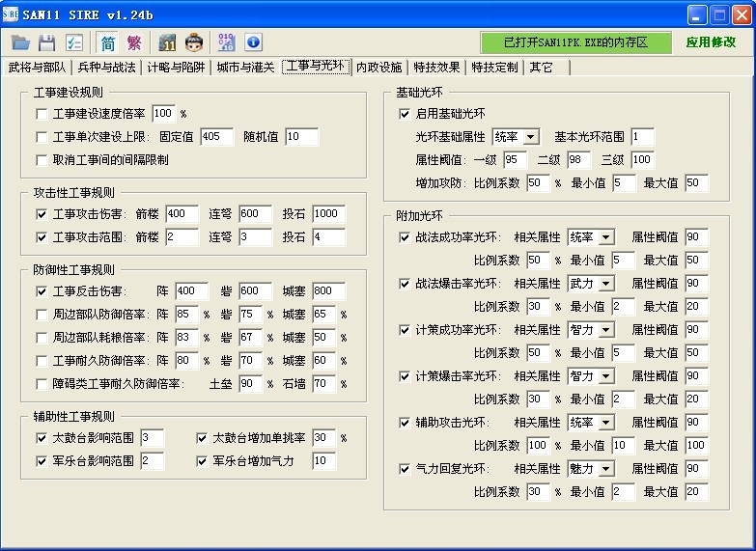
Task: Switch to Simplified Chinese (简) icon
Action: coord(108,42)
